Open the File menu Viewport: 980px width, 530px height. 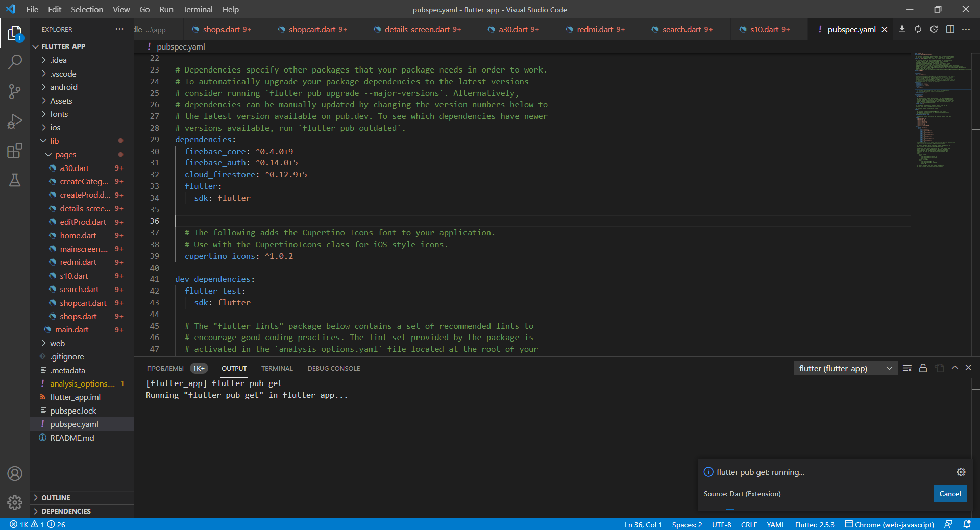[x=32, y=9]
